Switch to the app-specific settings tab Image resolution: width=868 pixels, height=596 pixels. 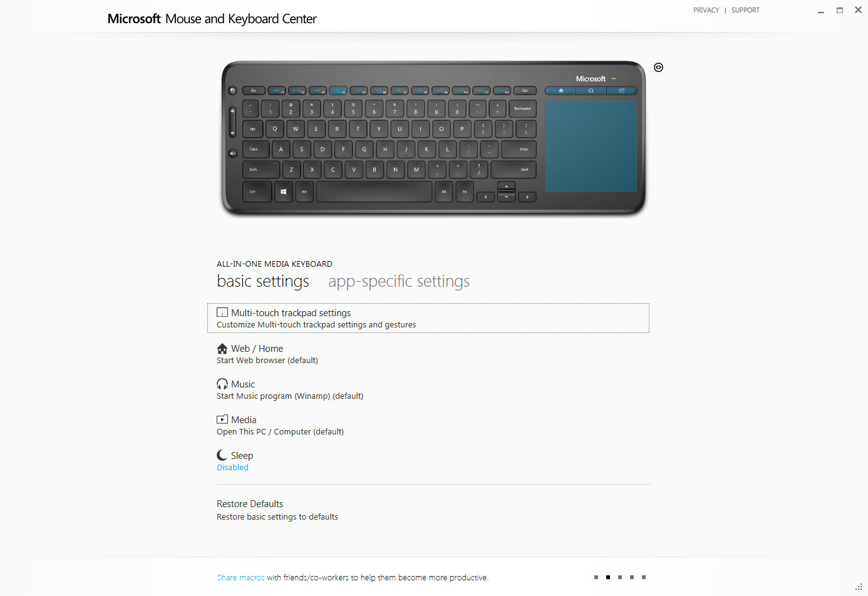pos(399,282)
